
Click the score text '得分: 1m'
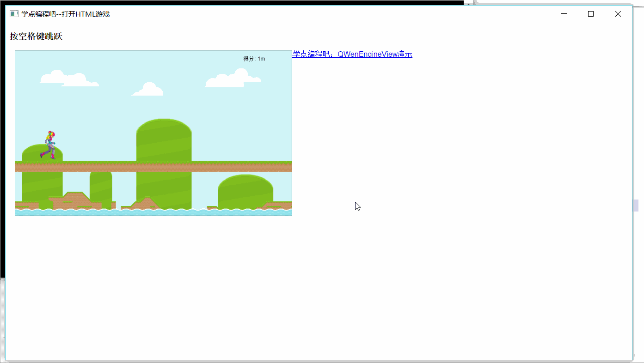coord(254,59)
